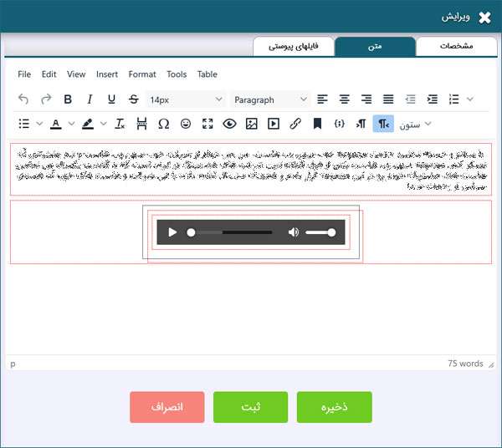Screen dimensions: 502x448
Task: Expand bullet list style options
Action: coord(39,124)
